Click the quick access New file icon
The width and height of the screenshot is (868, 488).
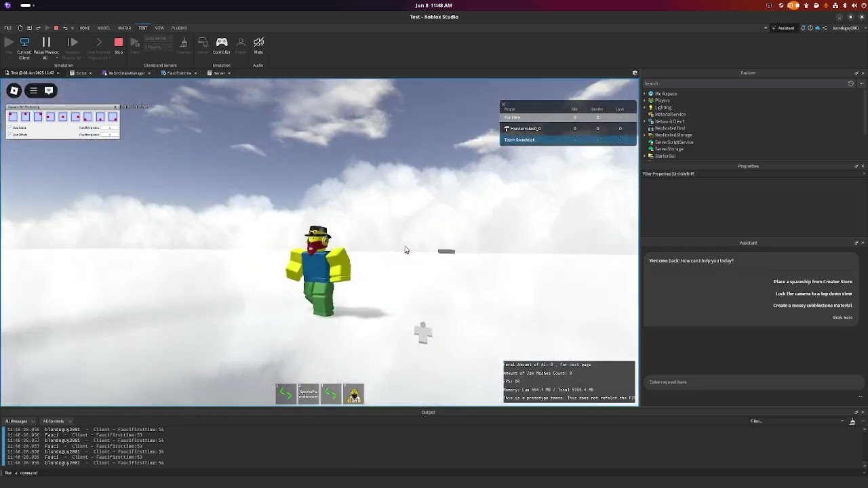pyautogui.click(x=20, y=28)
